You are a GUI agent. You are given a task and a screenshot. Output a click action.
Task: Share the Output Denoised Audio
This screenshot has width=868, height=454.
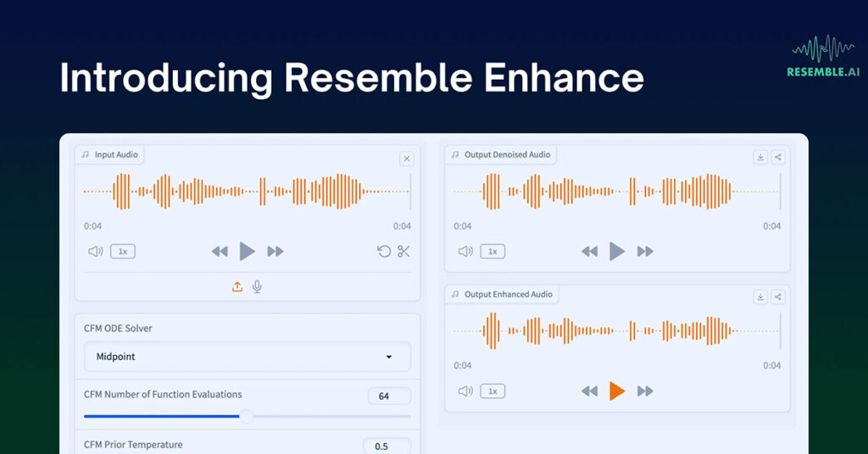tap(778, 157)
